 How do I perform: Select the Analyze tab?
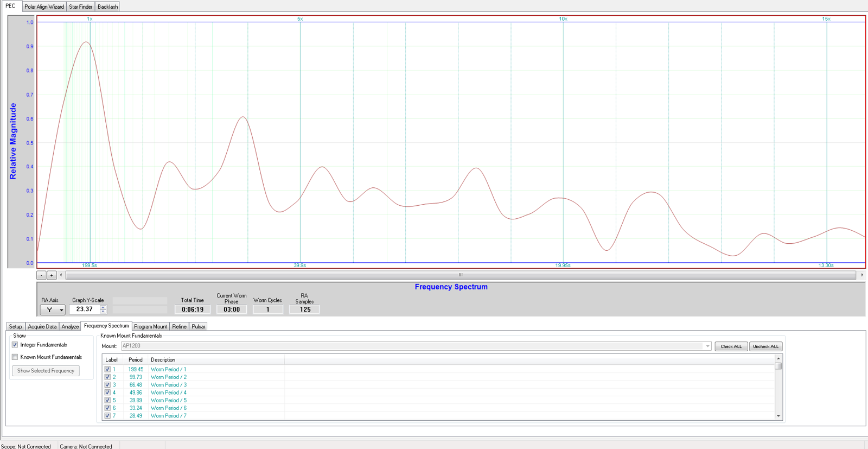70,326
